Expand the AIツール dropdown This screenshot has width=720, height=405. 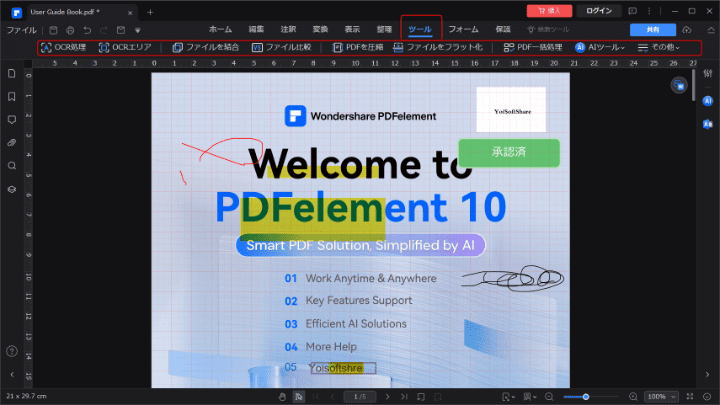coord(600,47)
